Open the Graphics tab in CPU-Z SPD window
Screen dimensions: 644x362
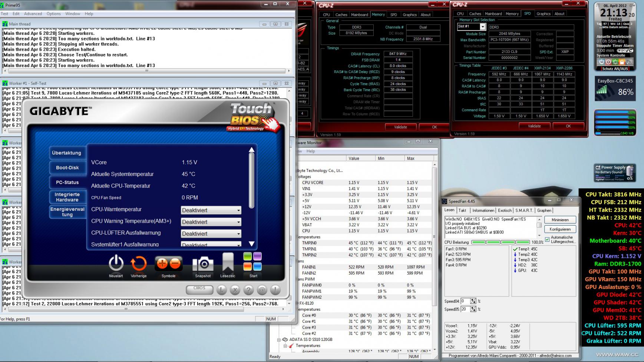pyautogui.click(x=543, y=14)
